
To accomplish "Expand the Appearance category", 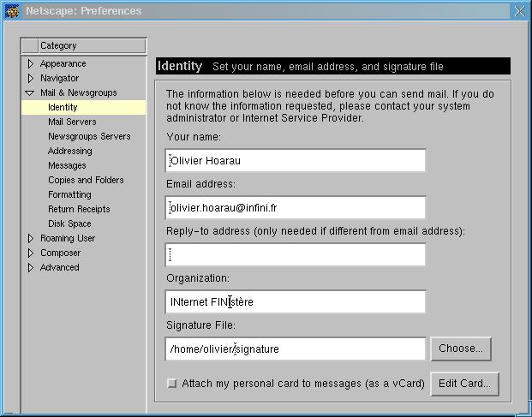I will pos(30,63).
